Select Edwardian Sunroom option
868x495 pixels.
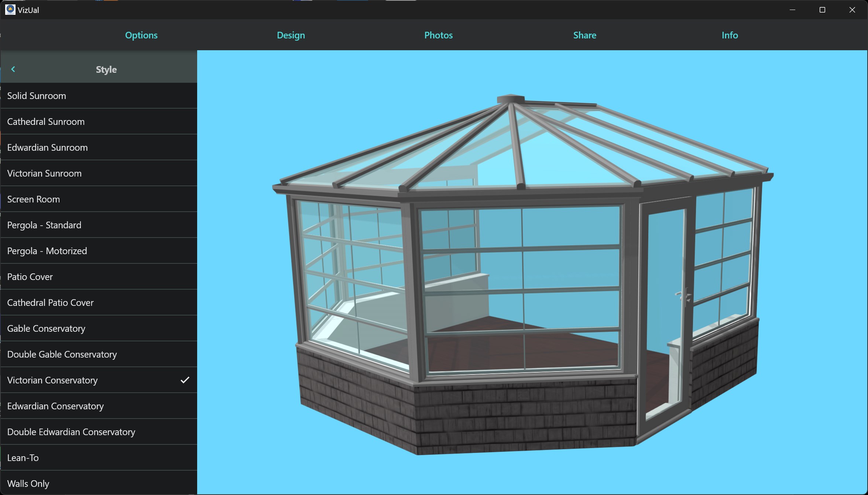point(99,147)
